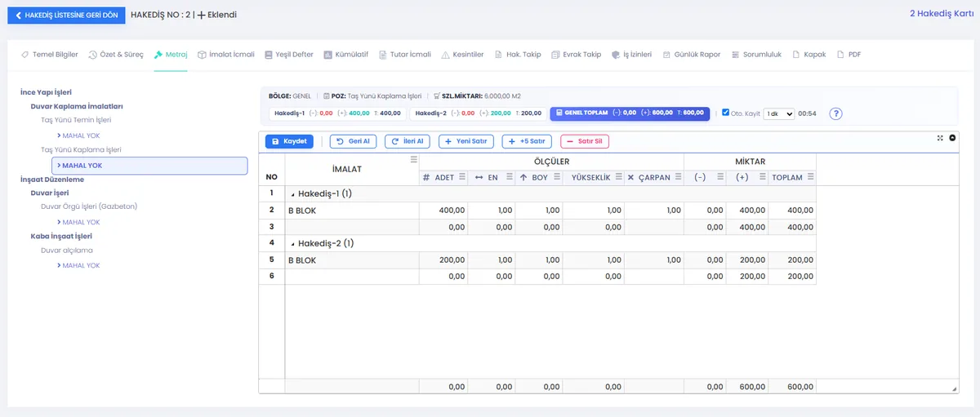Click the Kaydet save button
The height and width of the screenshot is (417, 980).
tap(289, 141)
